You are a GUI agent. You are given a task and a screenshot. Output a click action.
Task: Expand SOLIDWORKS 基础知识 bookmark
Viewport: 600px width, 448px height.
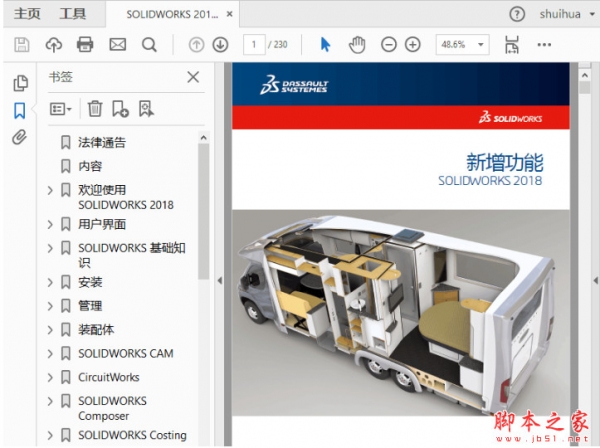point(50,248)
